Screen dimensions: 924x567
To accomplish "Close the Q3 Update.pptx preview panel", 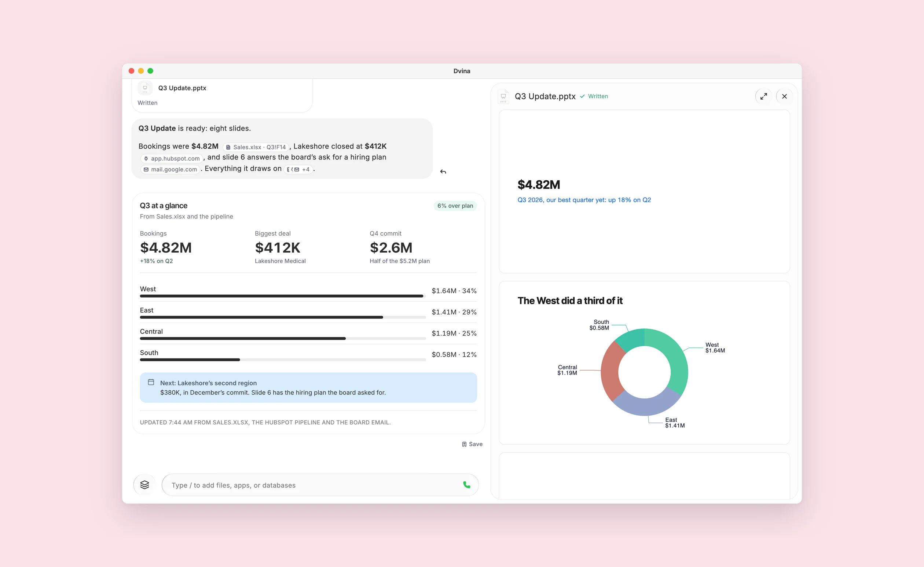I will coord(784,96).
